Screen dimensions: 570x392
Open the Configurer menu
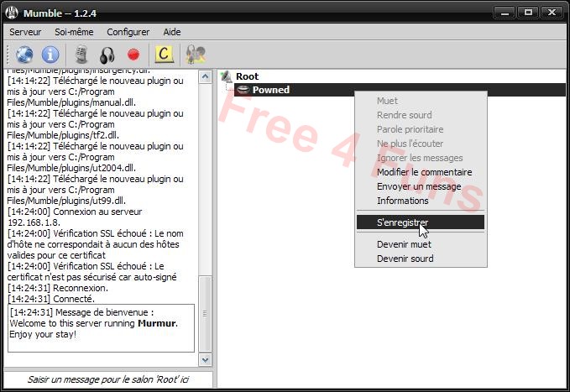click(128, 32)
